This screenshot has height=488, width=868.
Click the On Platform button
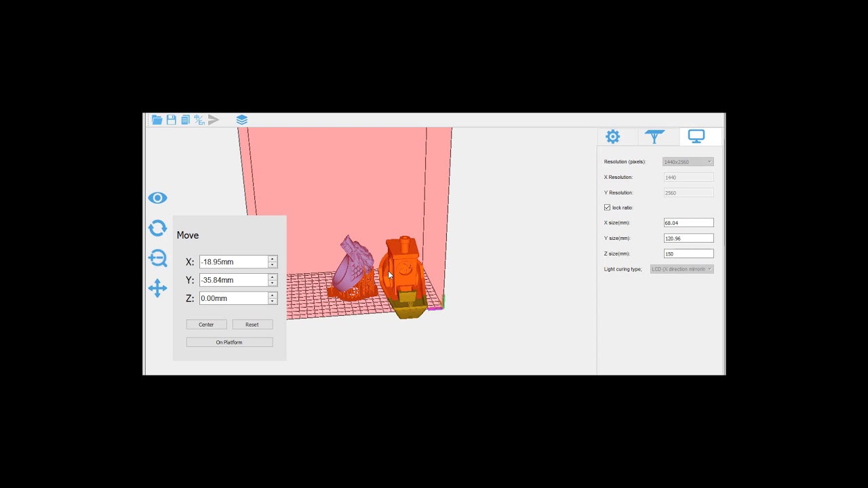[229, 342]
